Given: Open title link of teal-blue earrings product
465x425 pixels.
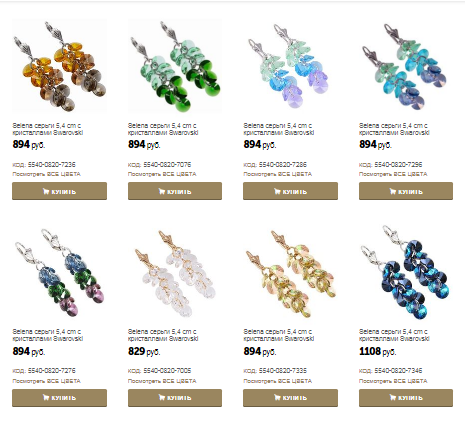Looking at the screenshot, I should click(x=394, y=129).
